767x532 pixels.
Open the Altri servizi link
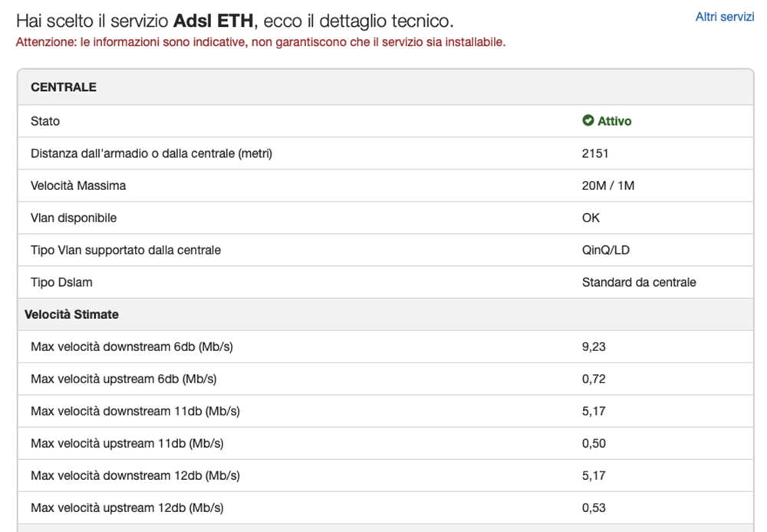pos(725,17)
